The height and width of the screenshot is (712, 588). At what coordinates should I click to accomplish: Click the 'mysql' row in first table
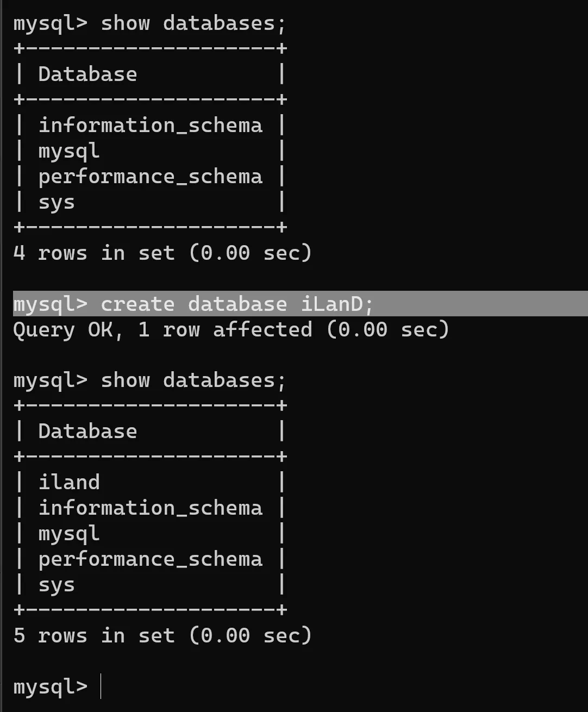pyautogui.click(x=69, y=151)
